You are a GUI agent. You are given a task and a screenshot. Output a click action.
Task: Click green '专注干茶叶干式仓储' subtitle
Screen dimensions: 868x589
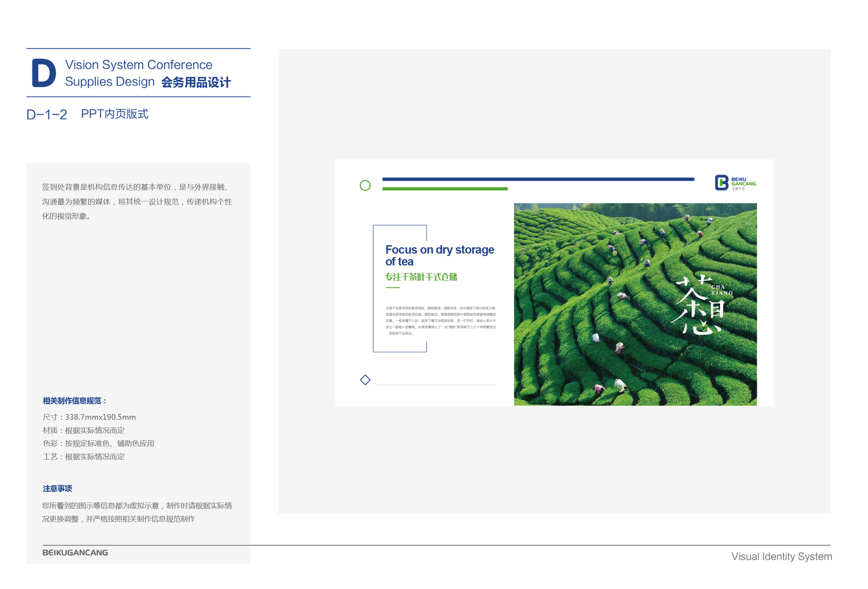[x=421, y=277]
